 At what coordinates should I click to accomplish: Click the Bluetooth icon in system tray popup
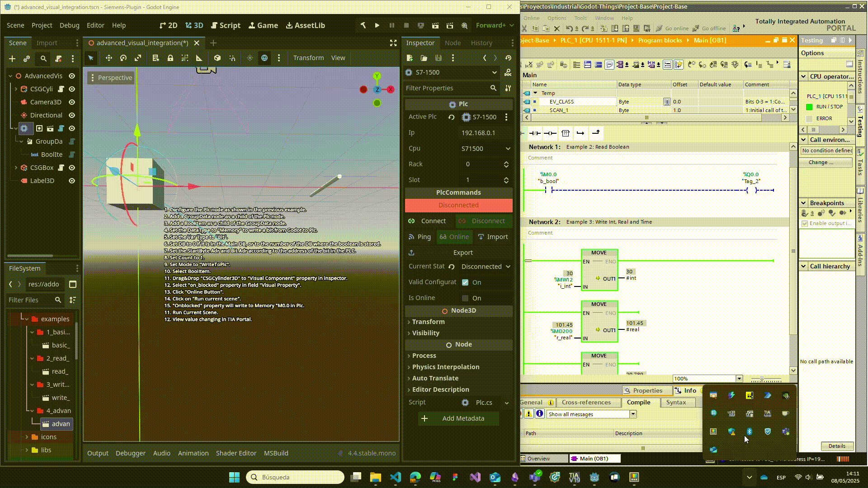[749, 432]
